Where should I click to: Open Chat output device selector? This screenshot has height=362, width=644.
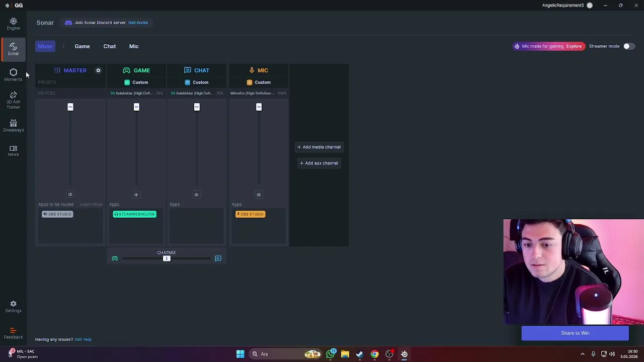pos(197,93)
